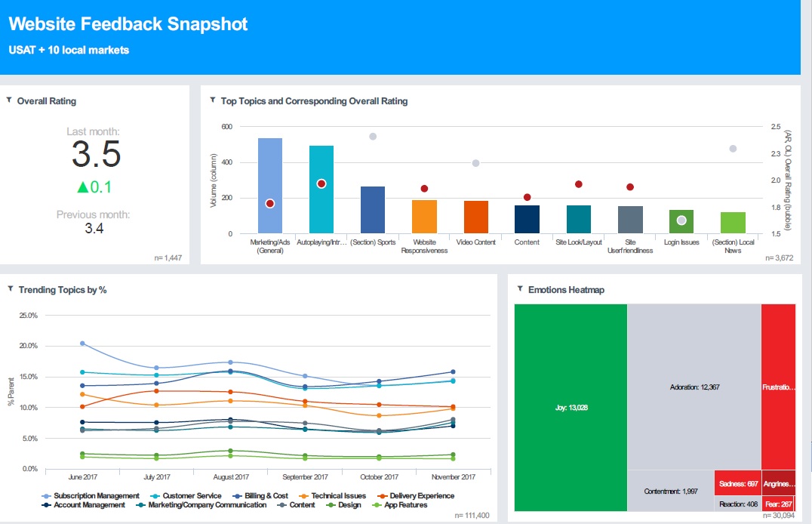Click the Trending Topics by % heading
Viewport: 812px width, 524px height.
pos(63,290)
